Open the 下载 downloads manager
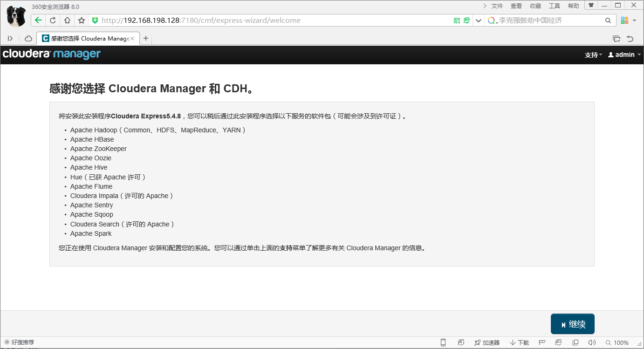This screenshot has width=644, height=349. 519,342
